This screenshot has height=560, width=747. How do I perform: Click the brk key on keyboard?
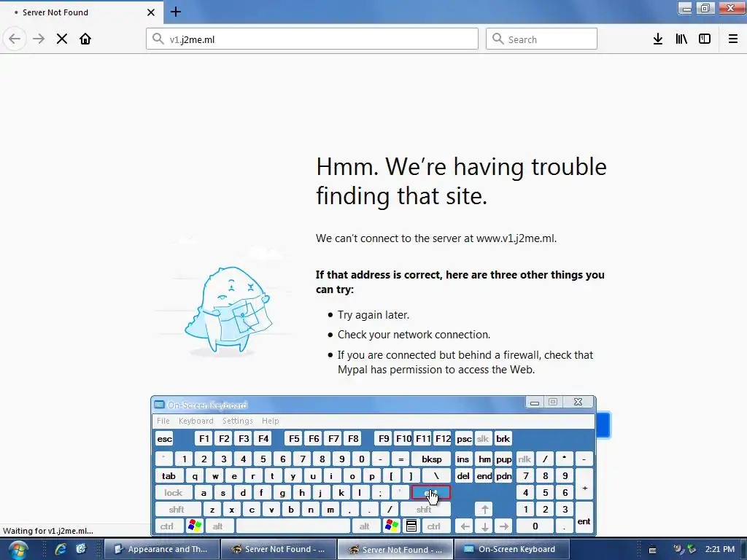(x=503, y=438)
